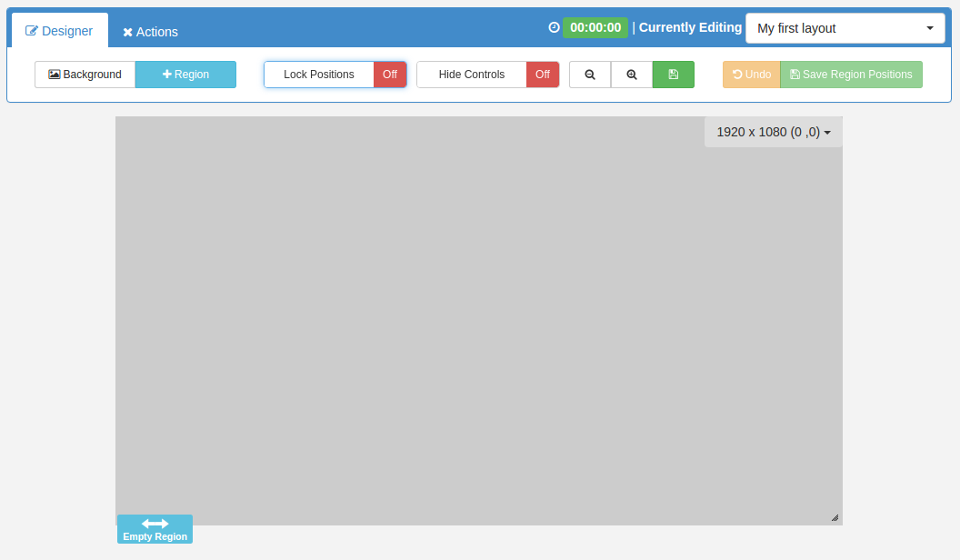Toggle the red Off switch beside Hide Controls
Image resolution: width=960 pixels, height=560 pixels.
click(543, 75)
